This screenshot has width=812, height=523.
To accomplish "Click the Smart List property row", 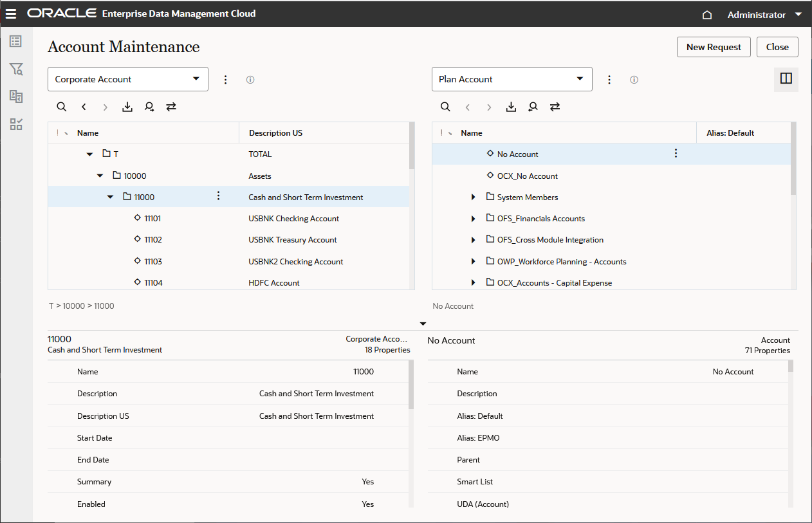I will click(x=607, y=482).
